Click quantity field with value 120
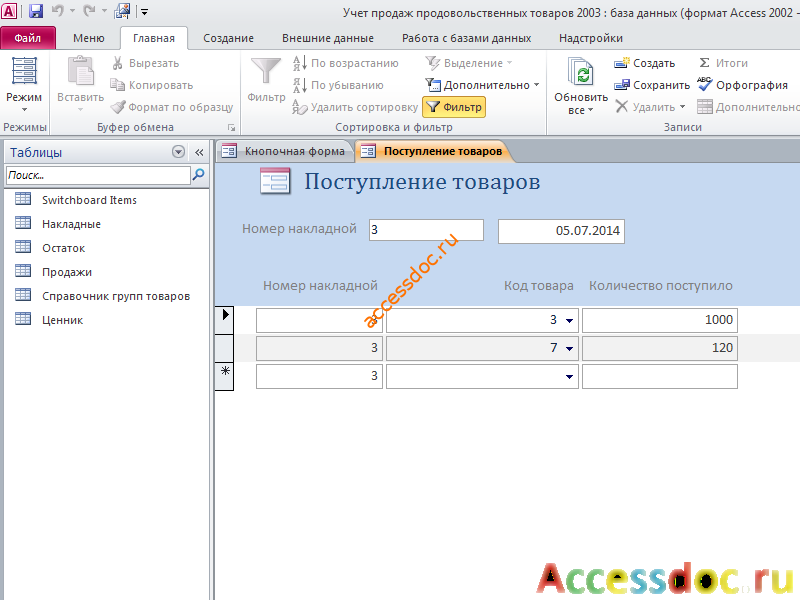The image size is (800, 600). coord(660,348)
